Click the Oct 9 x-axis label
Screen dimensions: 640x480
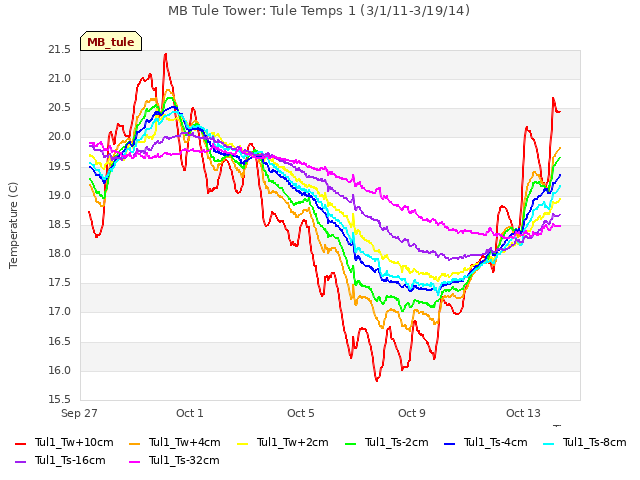click(411, 413)
